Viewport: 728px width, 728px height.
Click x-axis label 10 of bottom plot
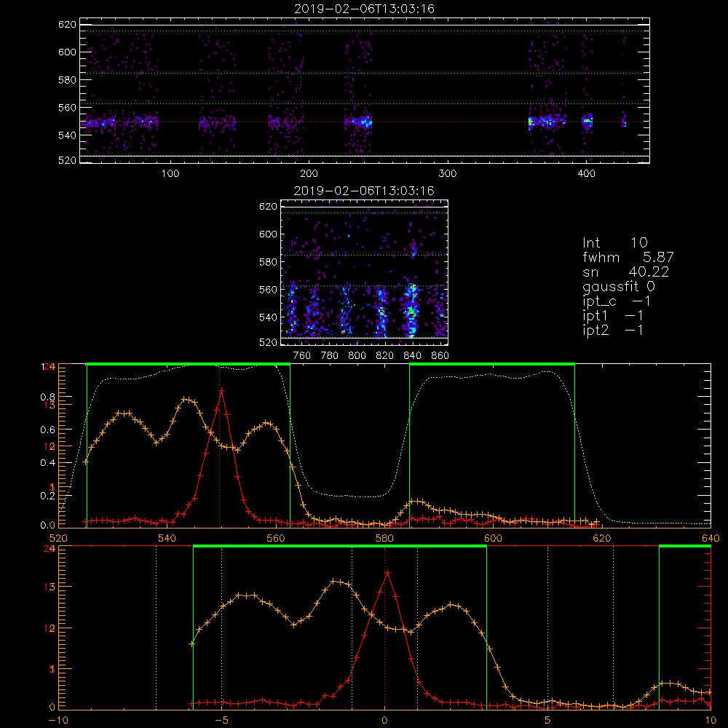point(711,720)
